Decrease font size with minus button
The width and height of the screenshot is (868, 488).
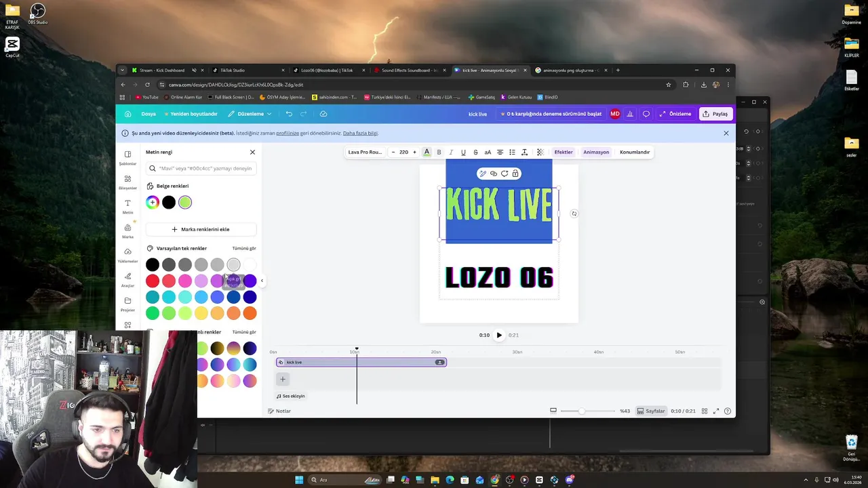pos(393,152)
